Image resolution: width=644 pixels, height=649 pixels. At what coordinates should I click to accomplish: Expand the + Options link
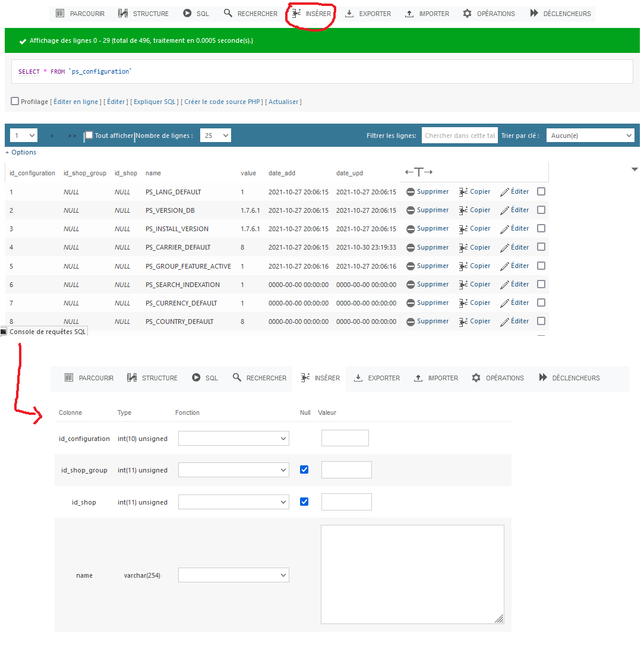click(x=21, y=152)
